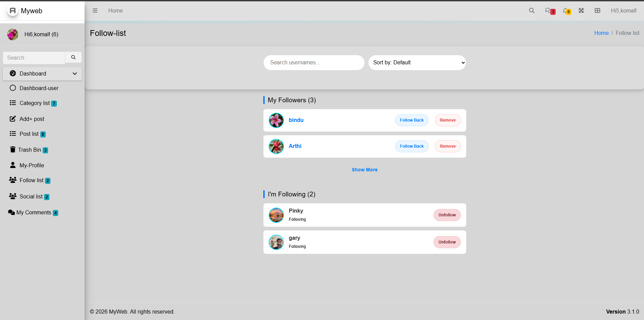
Task: Click the My Comments badge 4
Action: coord(55,213)
